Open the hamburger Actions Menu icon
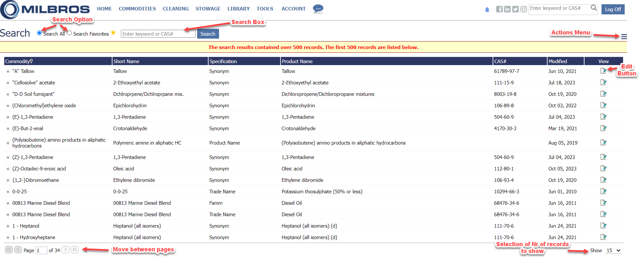 pos(624,37)
